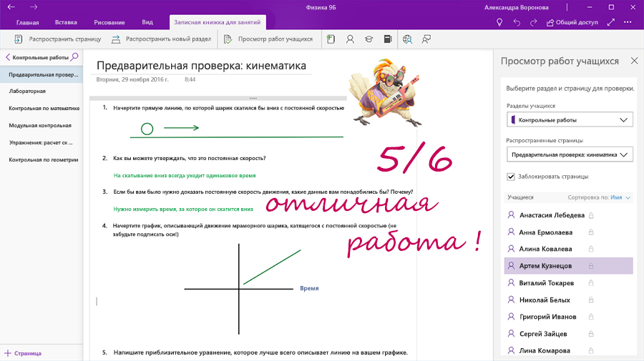Open the Распространенные страницы dropdown
The height and width of the screenshot is (361, 644).
click(570, 154)
